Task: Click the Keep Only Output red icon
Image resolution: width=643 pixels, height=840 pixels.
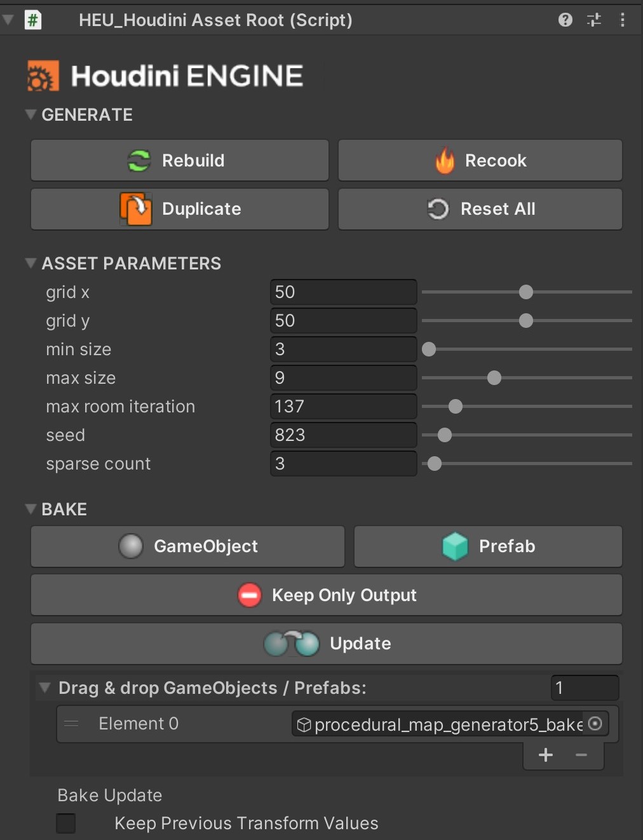Action: [249, 595]
